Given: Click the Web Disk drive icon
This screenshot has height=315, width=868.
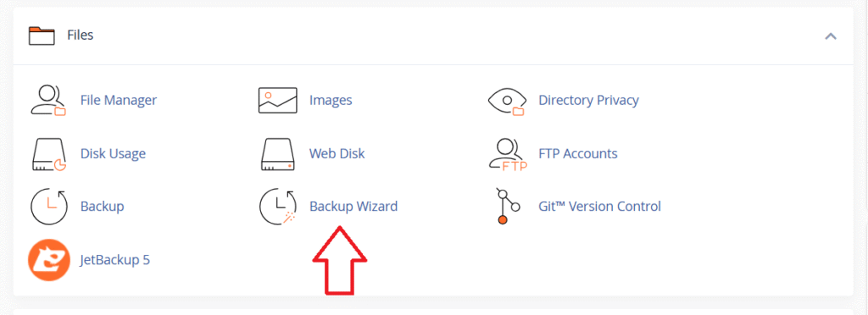Looking at the screenshot, I should point(278,153).
